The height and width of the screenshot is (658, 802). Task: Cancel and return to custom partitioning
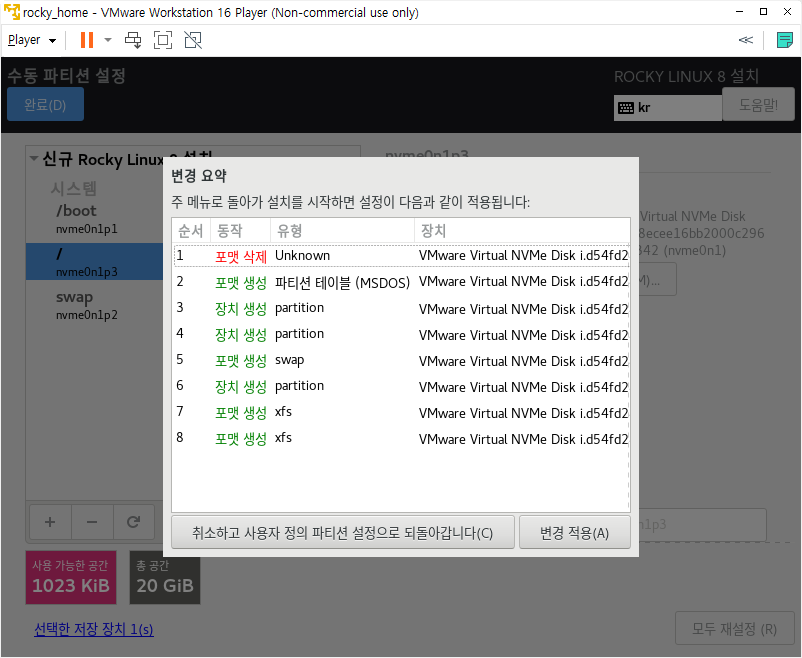click(x=343, y=533)
